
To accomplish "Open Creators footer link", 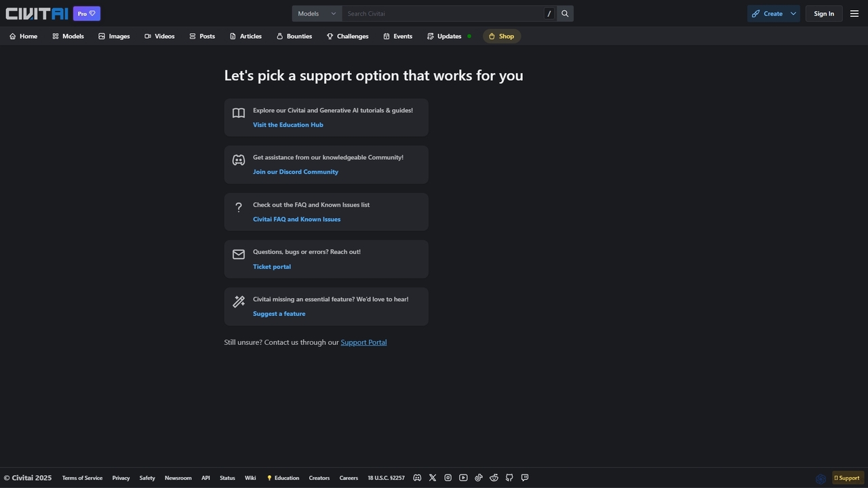I will point(319,478).
